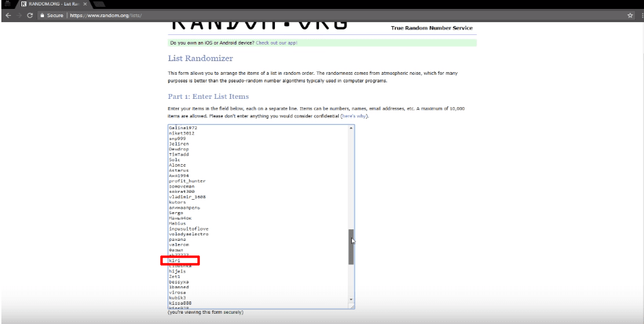Open the 'Check out our app!' link
644x324 pixels.
pos(276,43)
